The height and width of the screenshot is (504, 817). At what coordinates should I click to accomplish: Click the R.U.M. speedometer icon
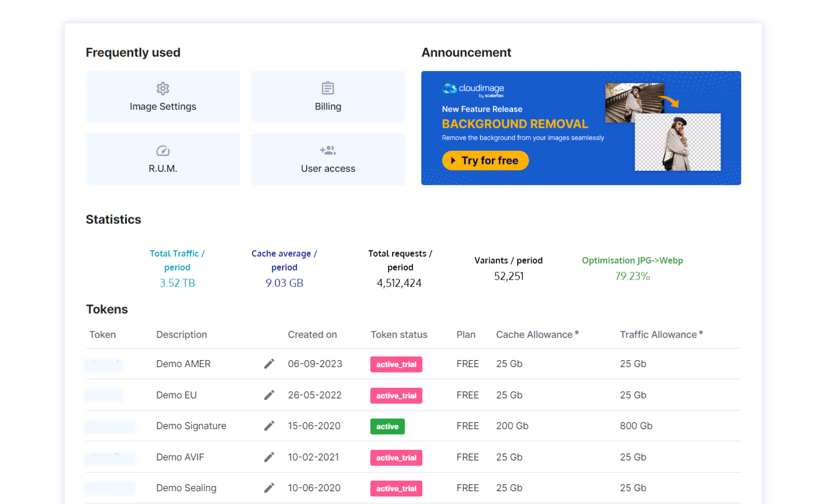click(x=163, y=151)
